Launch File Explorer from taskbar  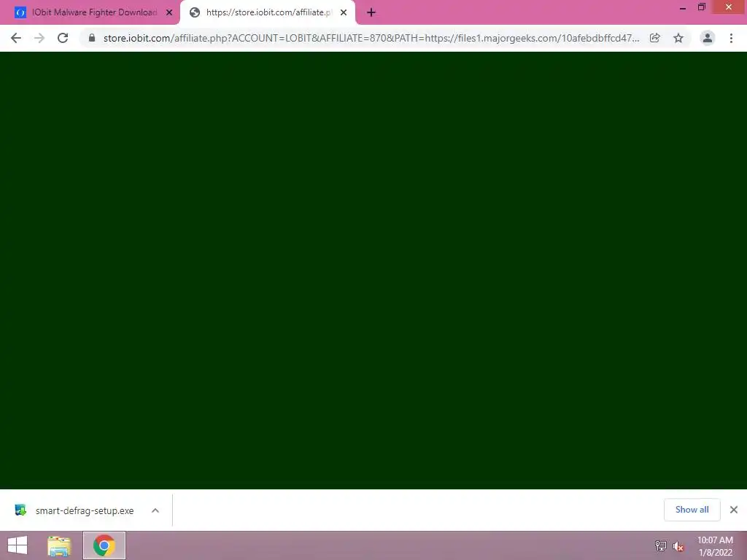(60, 545)
